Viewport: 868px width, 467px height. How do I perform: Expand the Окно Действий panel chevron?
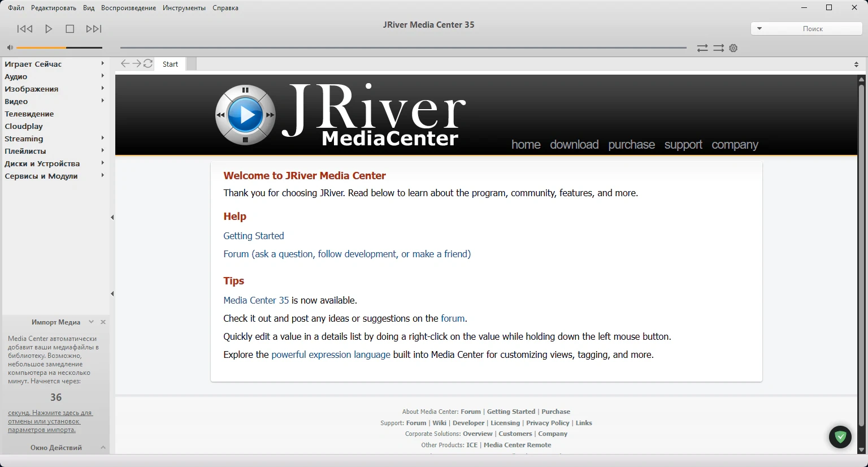click(103, 448)
